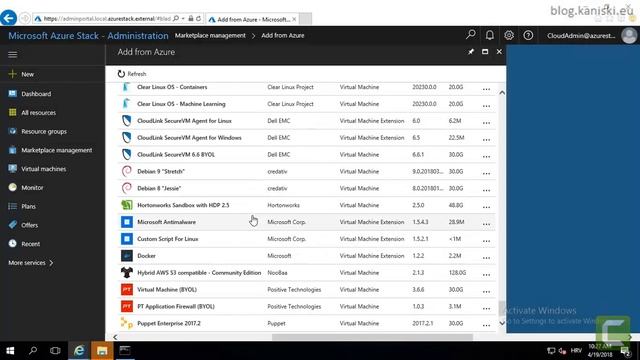The width and height of the screenshot is (640, 360).
Task: Select Offers in the sidebar menu
Action: pyautogui.click(x=29, y=225)
